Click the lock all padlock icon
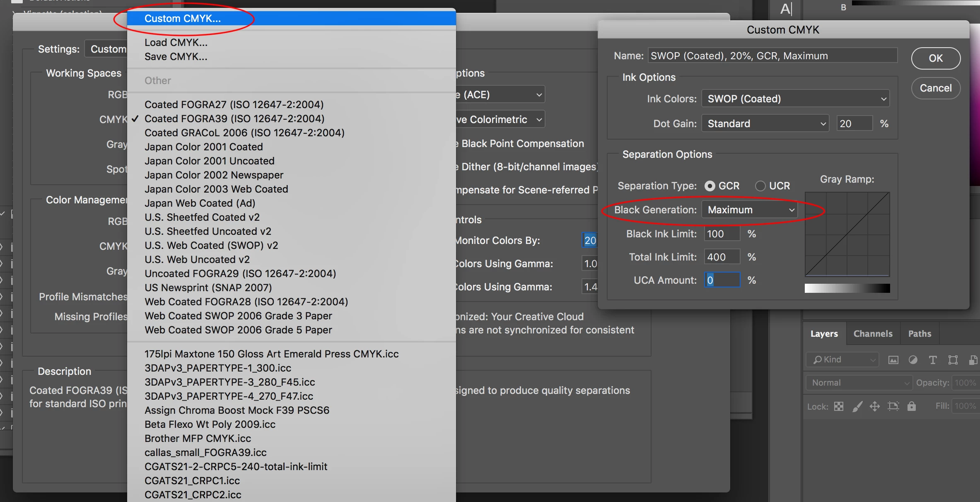Image resolution: width=980 pixels, height=502 pixels. [911, 406]
